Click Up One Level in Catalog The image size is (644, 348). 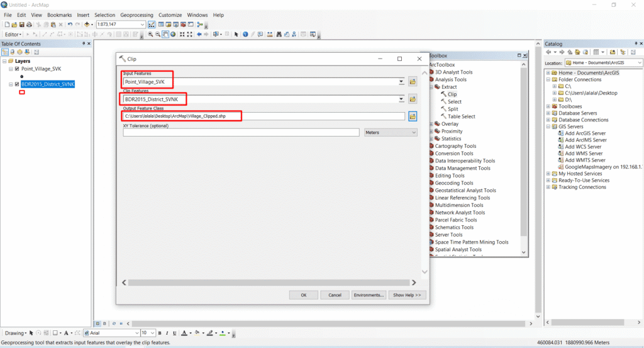570,52
